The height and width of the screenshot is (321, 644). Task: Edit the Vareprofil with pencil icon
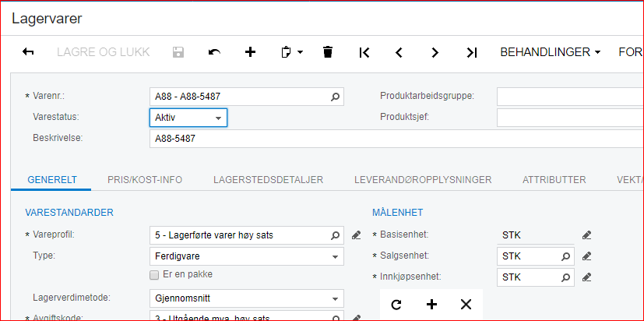[357, 235]
